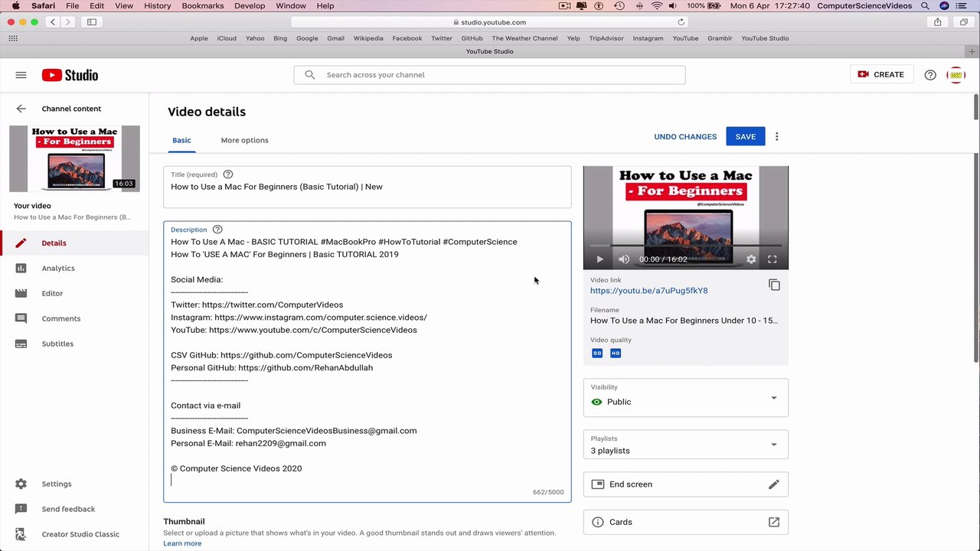Click inside the Description text area

pyautogui.click(x=367, y=361)
